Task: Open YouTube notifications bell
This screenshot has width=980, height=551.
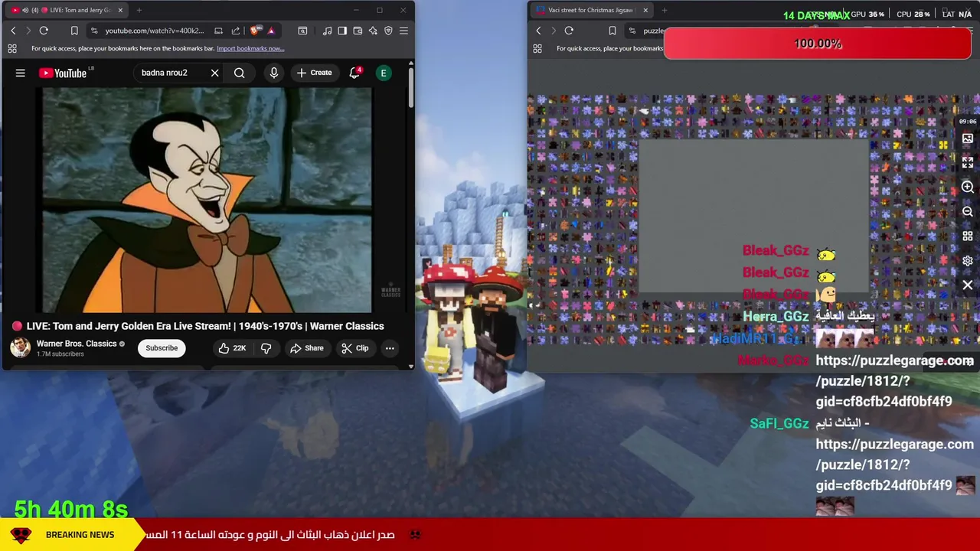Action: click(354, 73)
